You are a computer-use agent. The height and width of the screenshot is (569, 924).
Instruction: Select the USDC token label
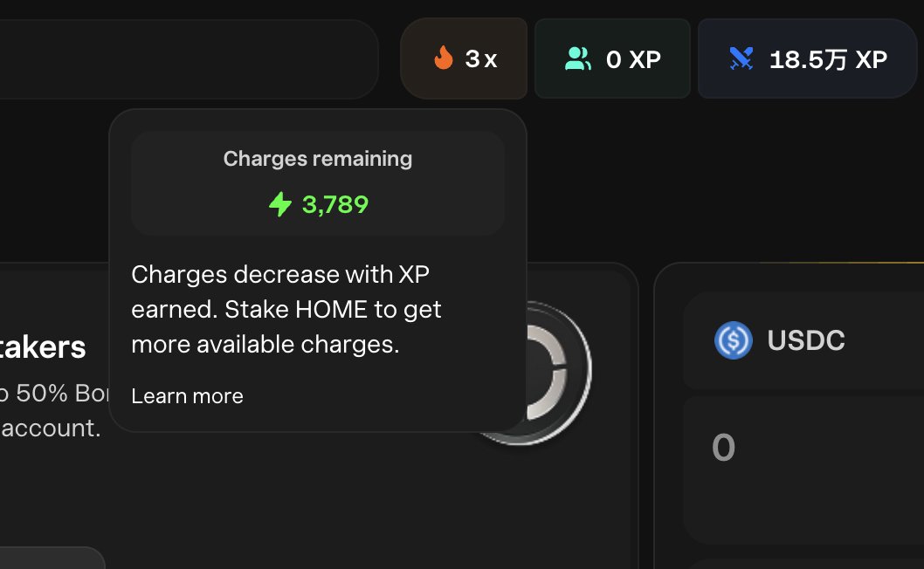(x=806, y=340)
